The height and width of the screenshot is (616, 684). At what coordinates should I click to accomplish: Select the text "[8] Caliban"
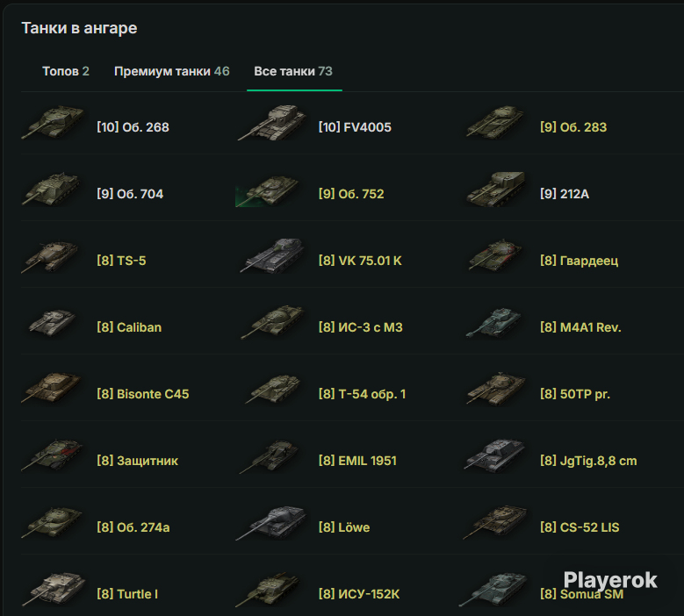pos(129,327)
